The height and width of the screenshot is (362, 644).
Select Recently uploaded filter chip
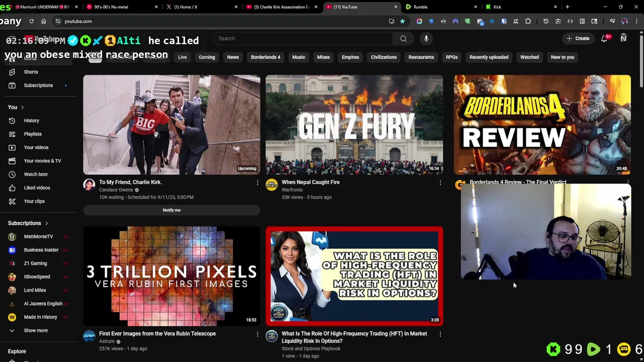(x=489, y=57)
